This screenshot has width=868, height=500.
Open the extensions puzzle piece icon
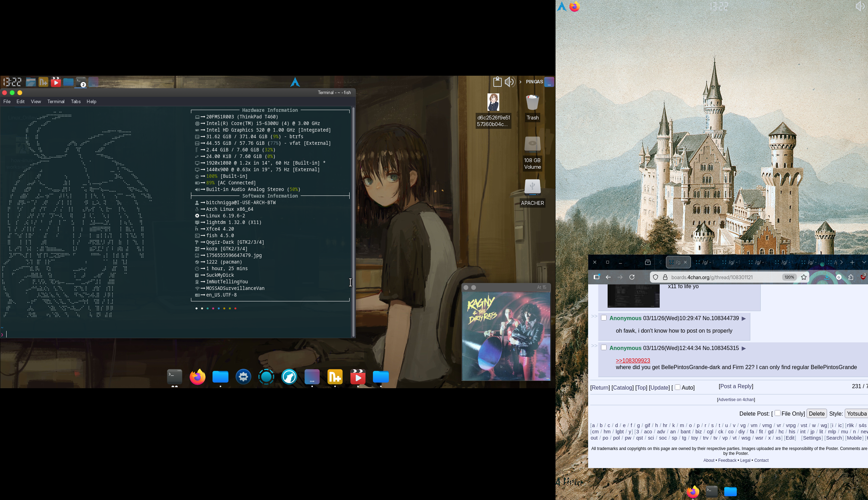(x=851, y=277)
